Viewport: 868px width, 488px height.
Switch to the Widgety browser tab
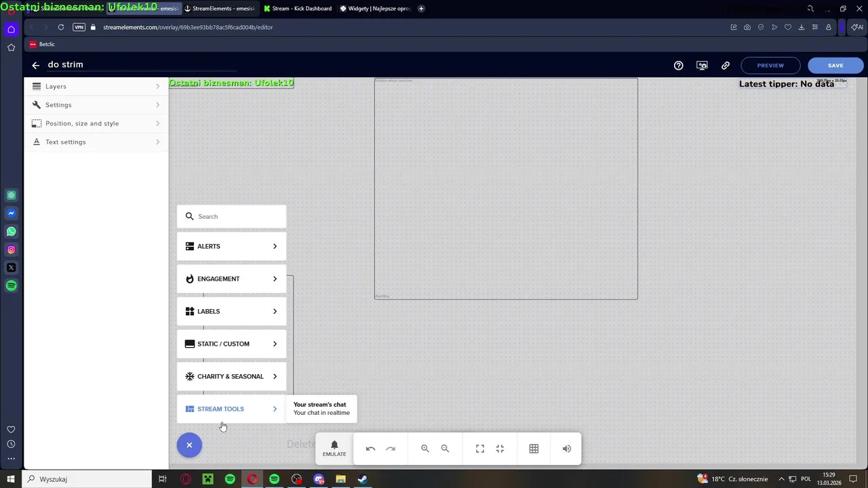coord(376,9)
